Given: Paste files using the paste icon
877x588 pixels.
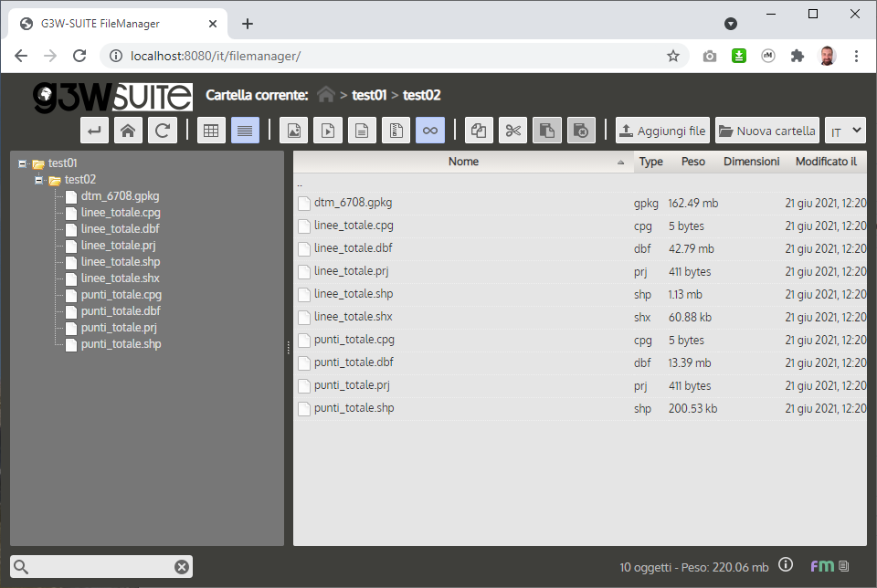Looking at the screenshot, I should 547,130.
